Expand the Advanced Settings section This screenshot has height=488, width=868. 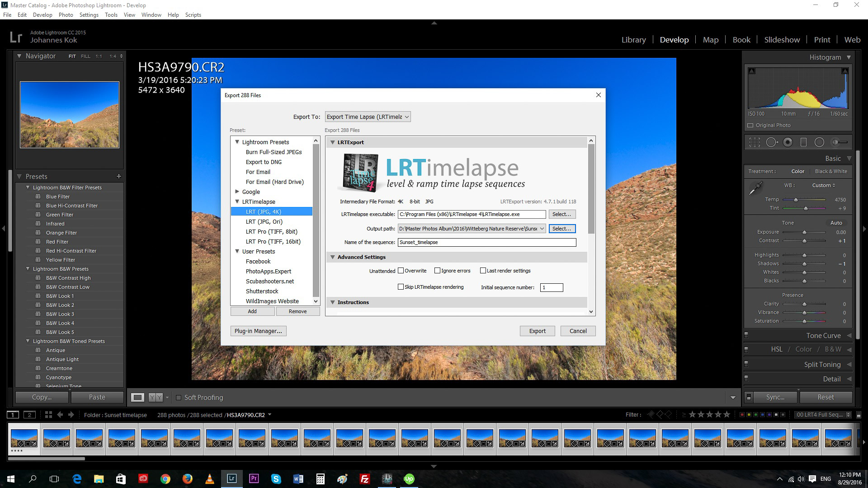[x=333, y=256]
